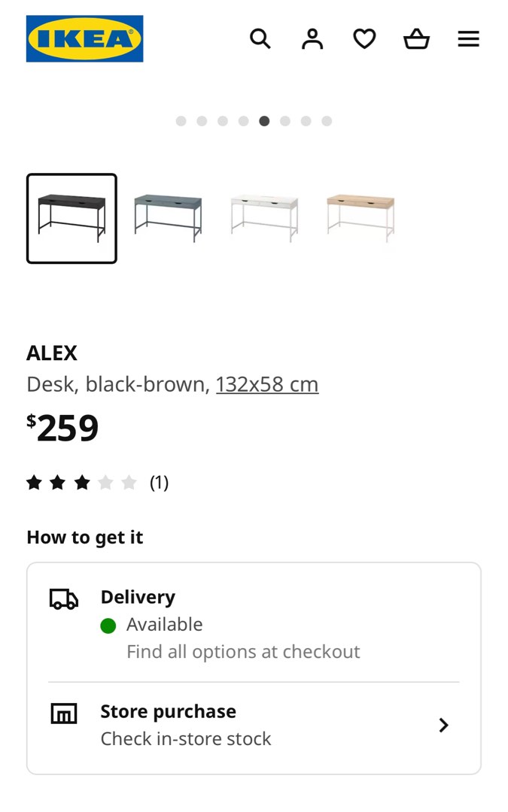Click Check in-store stock
The height and width of the screenshot is (812, 508).
(185, 738)
